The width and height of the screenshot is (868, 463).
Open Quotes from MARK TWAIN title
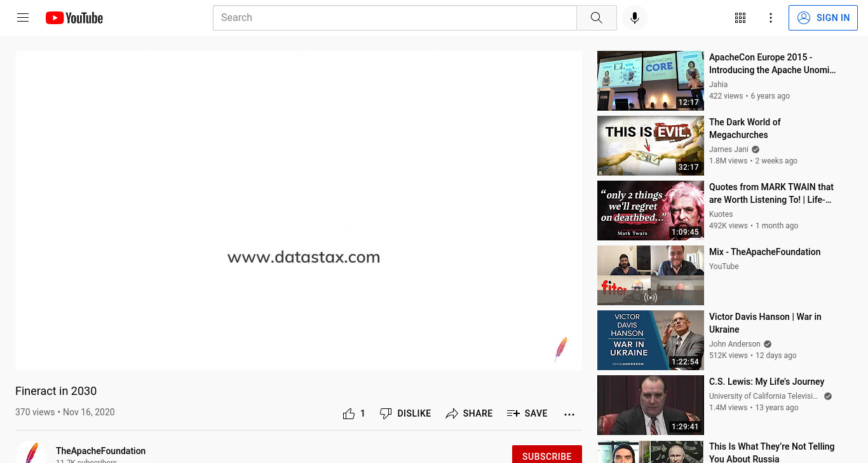(771, 193)
